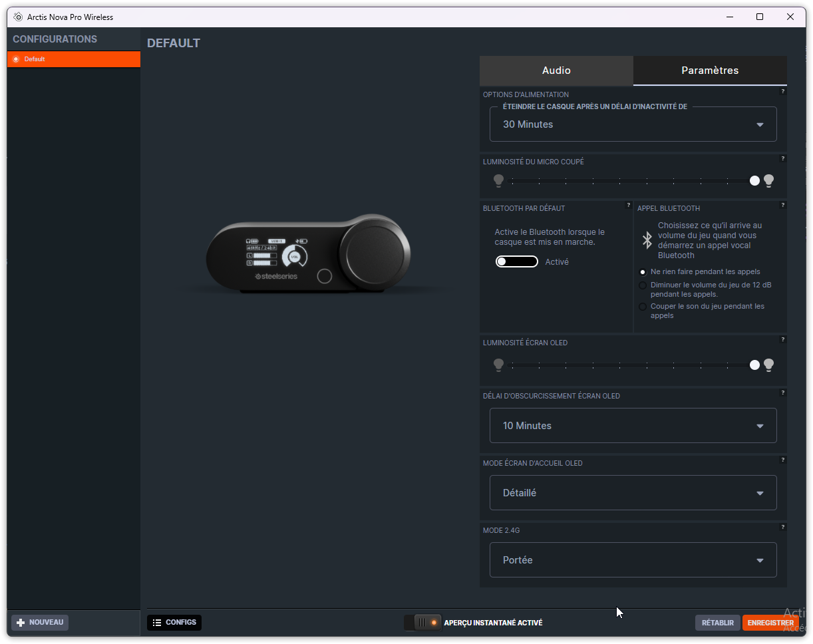Open help for Mode écran d'accueil OLED

[x=783, y=460]
